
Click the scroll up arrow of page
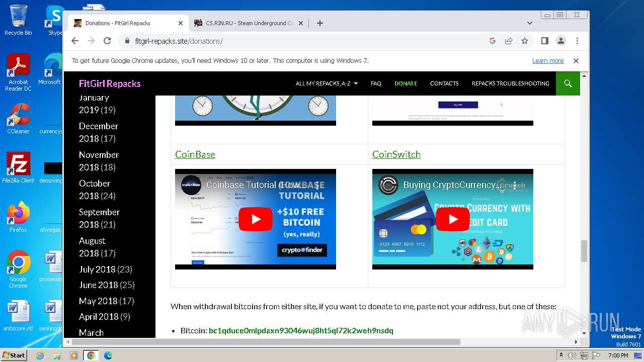point(584,75)
